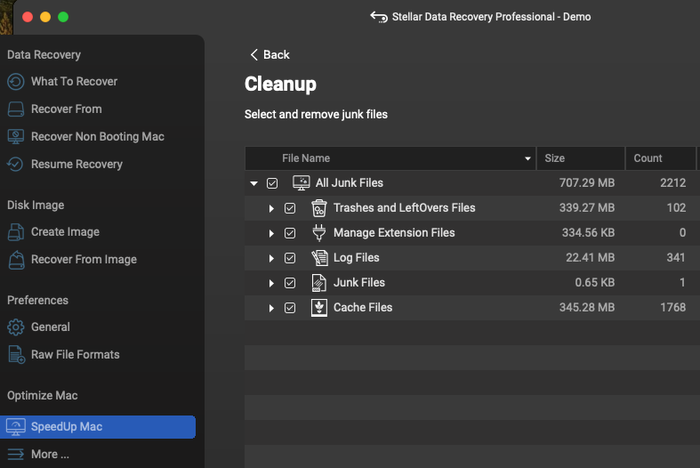Select Recover From in sidebar

[67, 109]
